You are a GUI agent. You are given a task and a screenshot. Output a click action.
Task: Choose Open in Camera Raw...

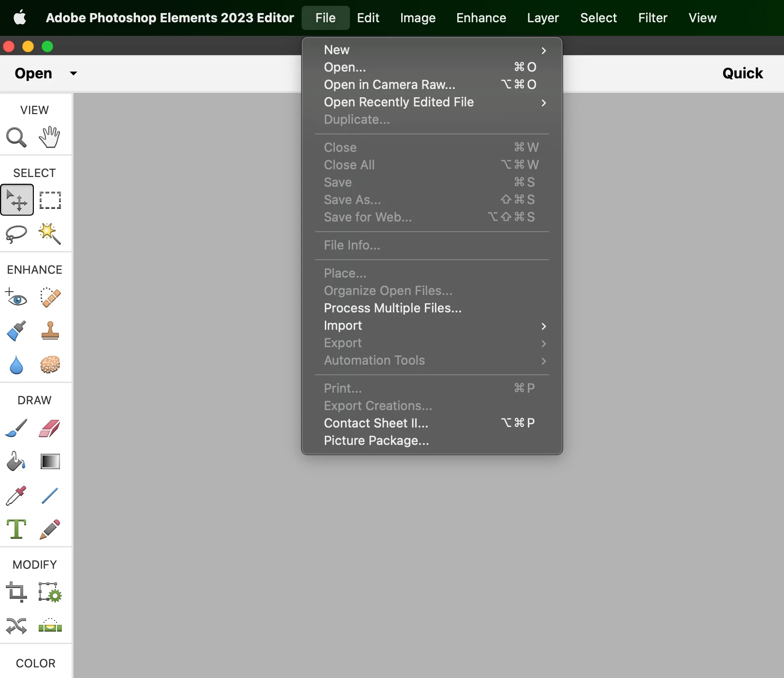432,85
